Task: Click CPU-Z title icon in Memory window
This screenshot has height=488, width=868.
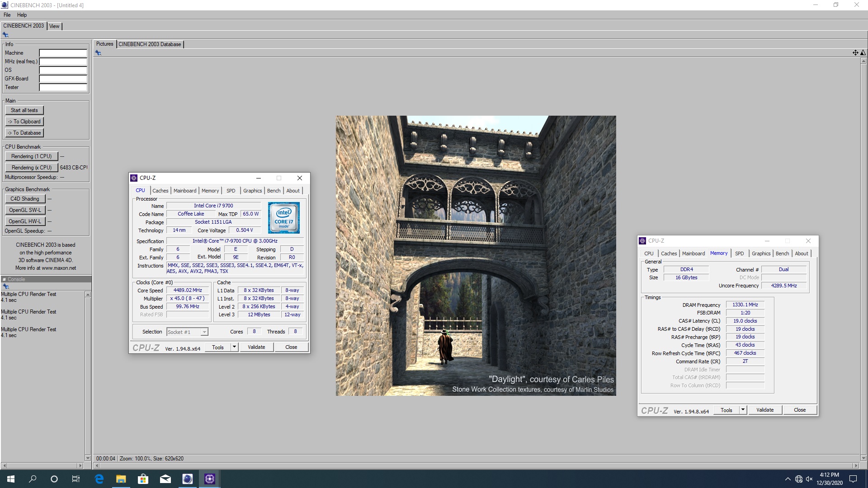Action: 642,241
